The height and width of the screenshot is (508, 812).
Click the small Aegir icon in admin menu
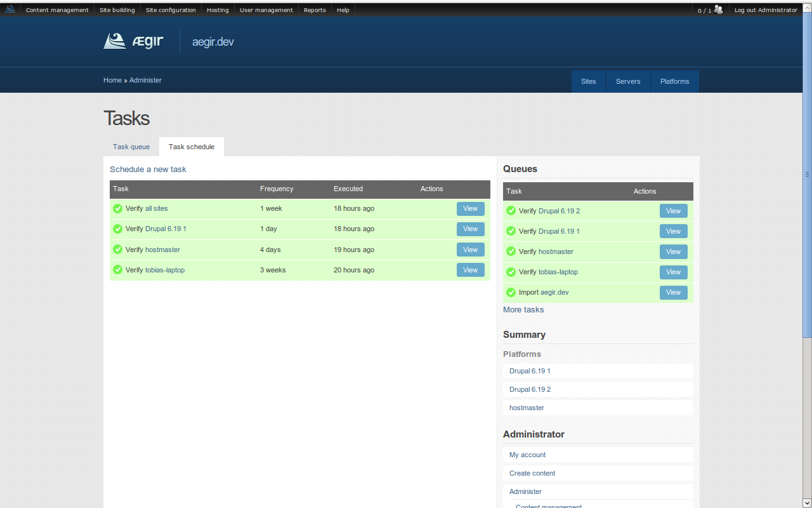tap(10, 10)
